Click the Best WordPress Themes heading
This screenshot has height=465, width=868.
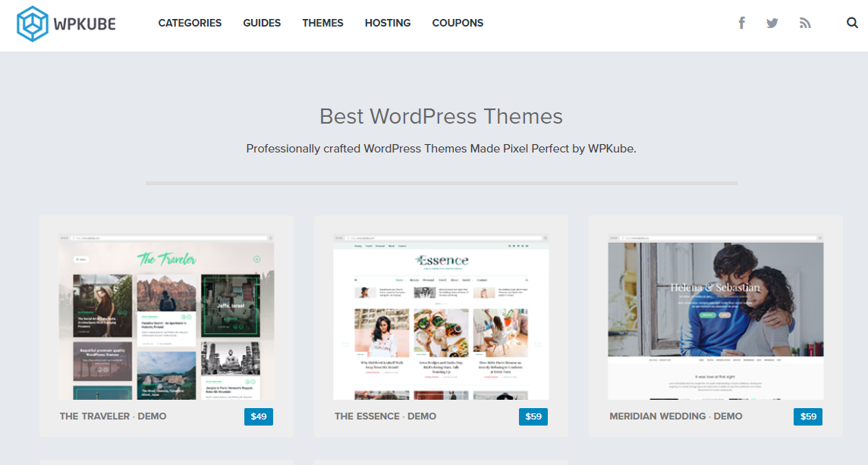coord(441,116)
